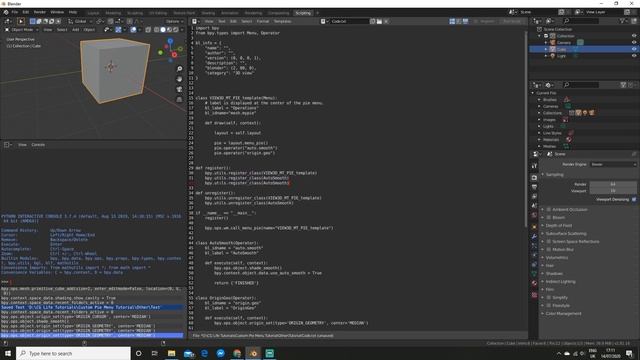
Task: Toggle the Register checkbox
Action: click(476, 21)
